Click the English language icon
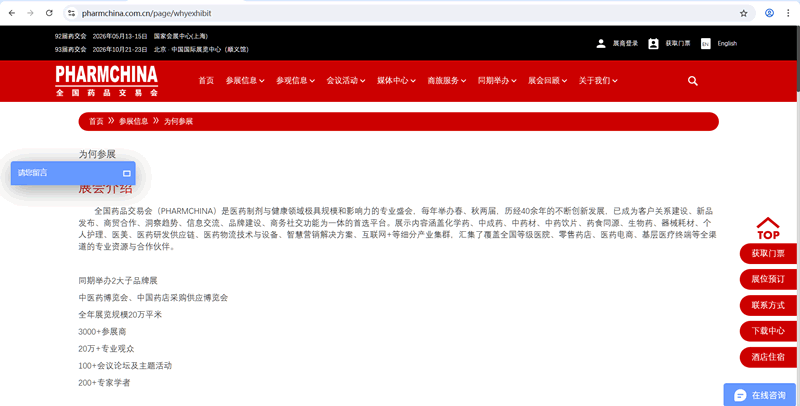 point(705,44)
